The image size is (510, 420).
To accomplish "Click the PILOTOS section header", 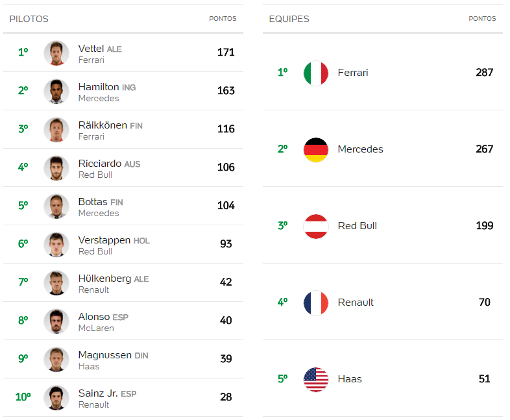I will [29, 19].
